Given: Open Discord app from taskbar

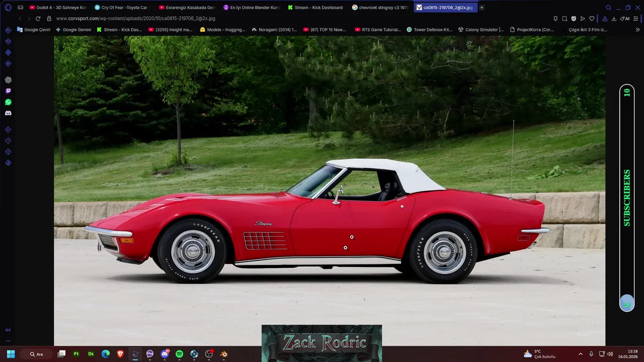Looking at the screenshot, I should (x=165, y=354).
